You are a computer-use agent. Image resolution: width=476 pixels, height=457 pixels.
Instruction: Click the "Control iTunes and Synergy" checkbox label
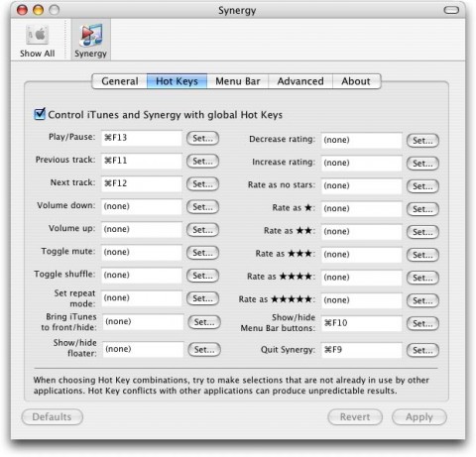click(166, 115)
